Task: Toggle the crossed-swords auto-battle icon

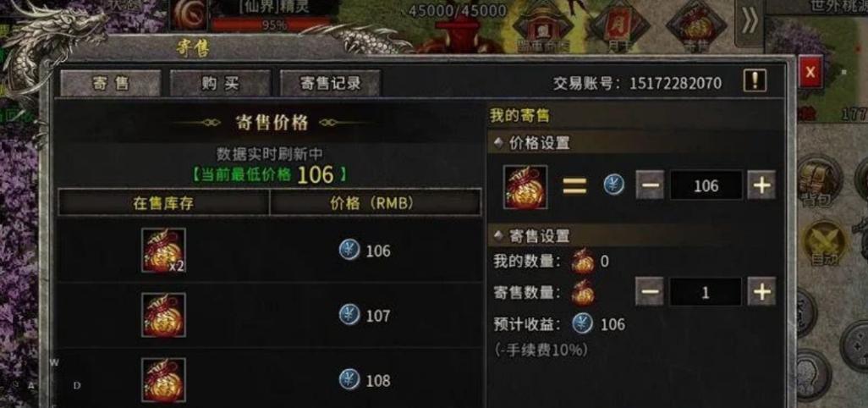Action: click(x=825, y=240)
